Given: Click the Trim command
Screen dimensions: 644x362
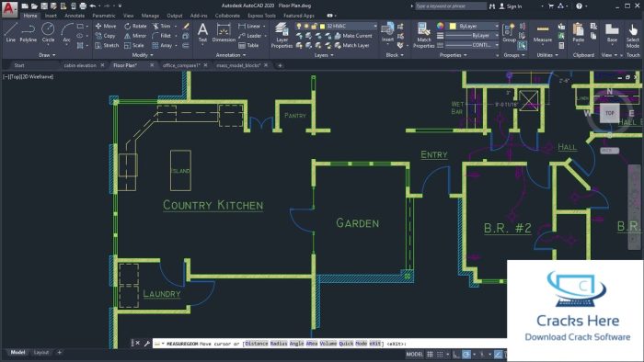Looking at the screenshot, I should [x=162, y=26].
